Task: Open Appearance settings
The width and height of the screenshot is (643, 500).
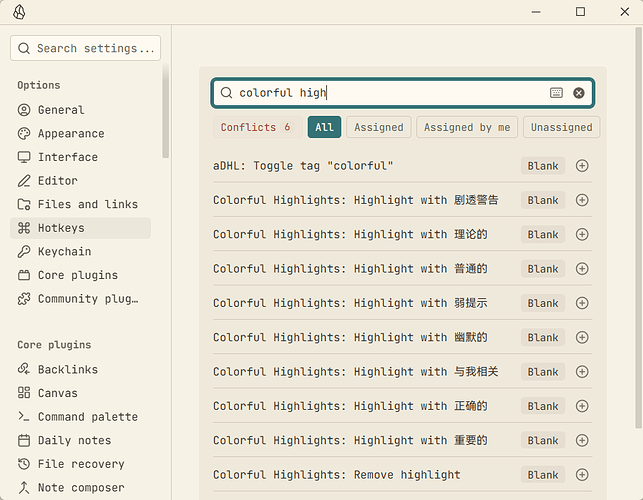Action: 80,134
